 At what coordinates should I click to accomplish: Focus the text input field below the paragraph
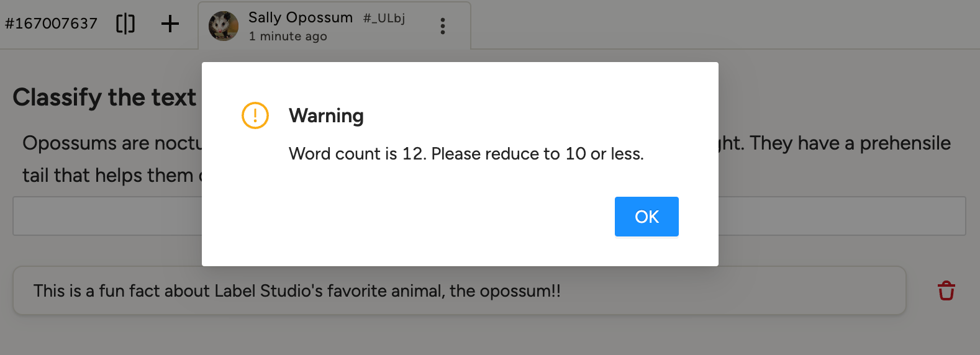[106, 216]
